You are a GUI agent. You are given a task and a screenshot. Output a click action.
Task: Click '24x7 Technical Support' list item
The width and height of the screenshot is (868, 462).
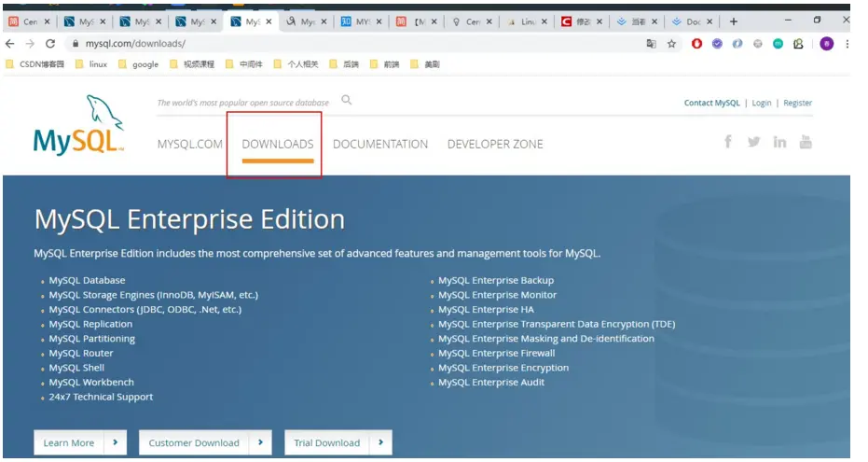coord(101,397)
